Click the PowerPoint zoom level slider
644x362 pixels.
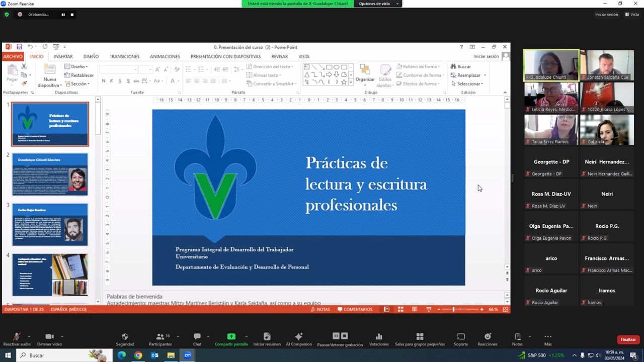(x=454, y=309)
